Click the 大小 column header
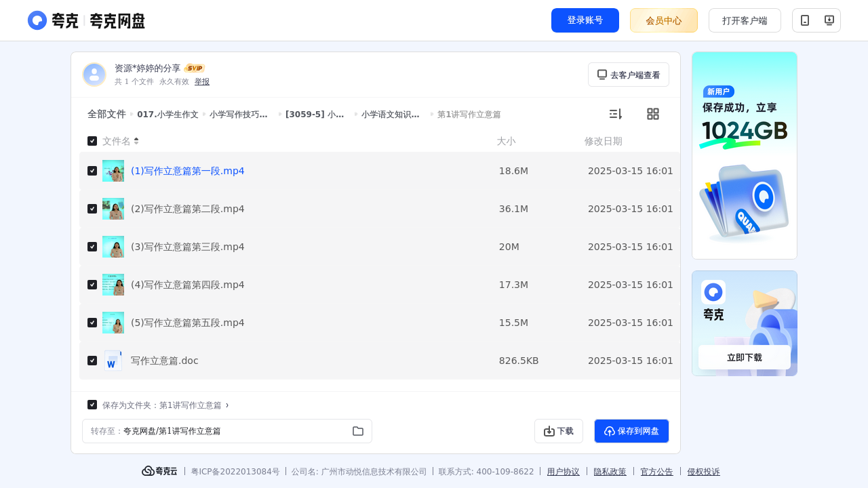The width and height of the screenshot is (868, 488). click(506, 141)
